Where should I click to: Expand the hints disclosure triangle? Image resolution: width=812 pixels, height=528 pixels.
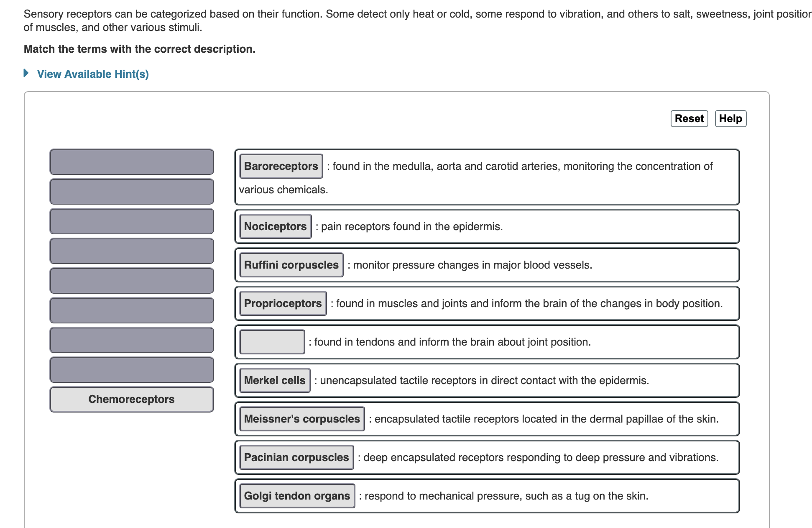point(26,73)
